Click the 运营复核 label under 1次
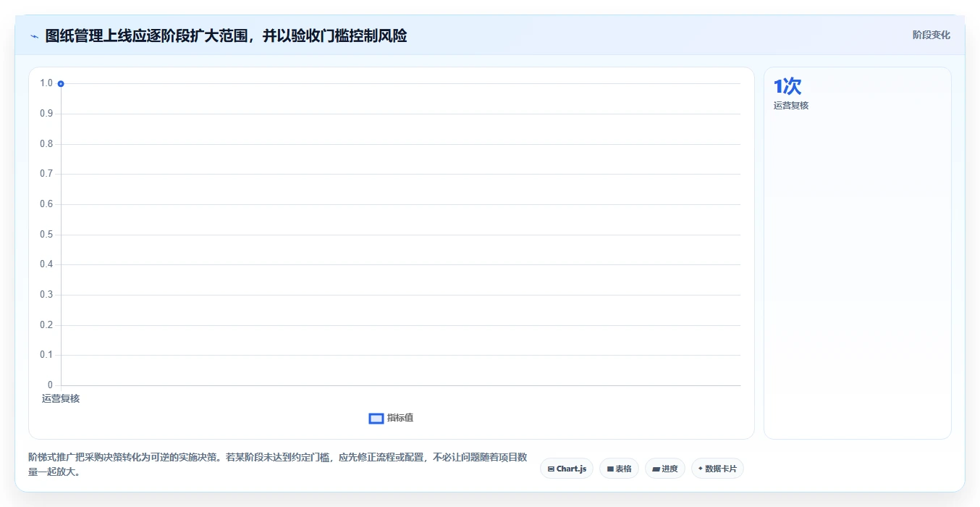 tap(791, 106)
